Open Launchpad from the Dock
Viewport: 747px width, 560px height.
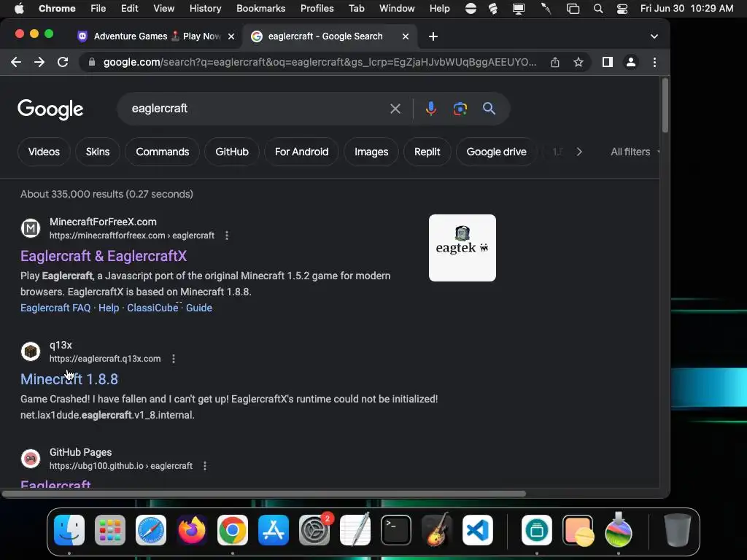(110, 530)
